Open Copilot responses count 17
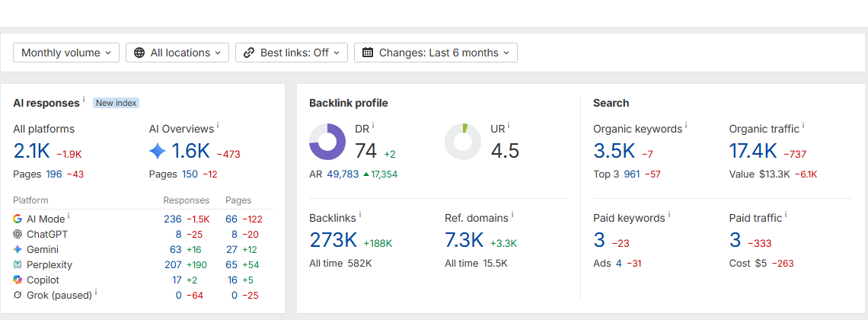This screenshot has height=320, width=868. click(177, 280)
